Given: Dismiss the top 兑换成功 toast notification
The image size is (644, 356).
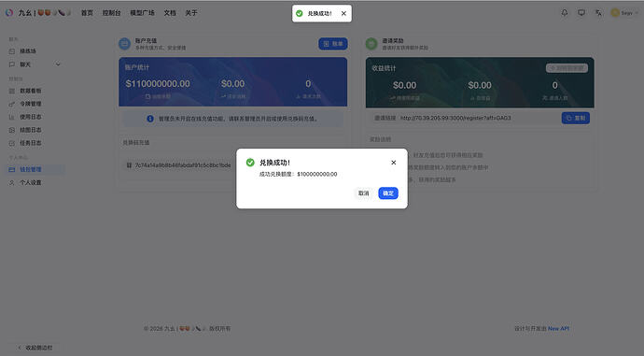Looking at the screenshot, I should coord(343,14).
